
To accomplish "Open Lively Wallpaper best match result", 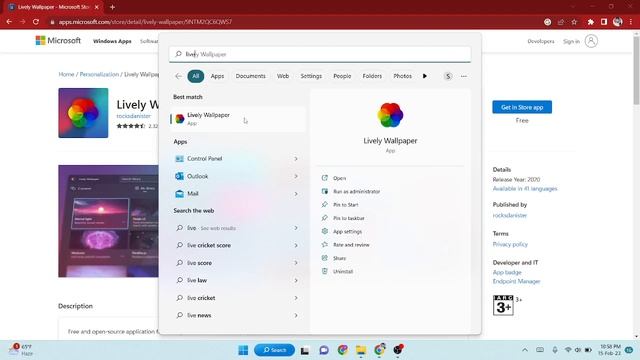I will pyautogui.click(x=238, y=119).
